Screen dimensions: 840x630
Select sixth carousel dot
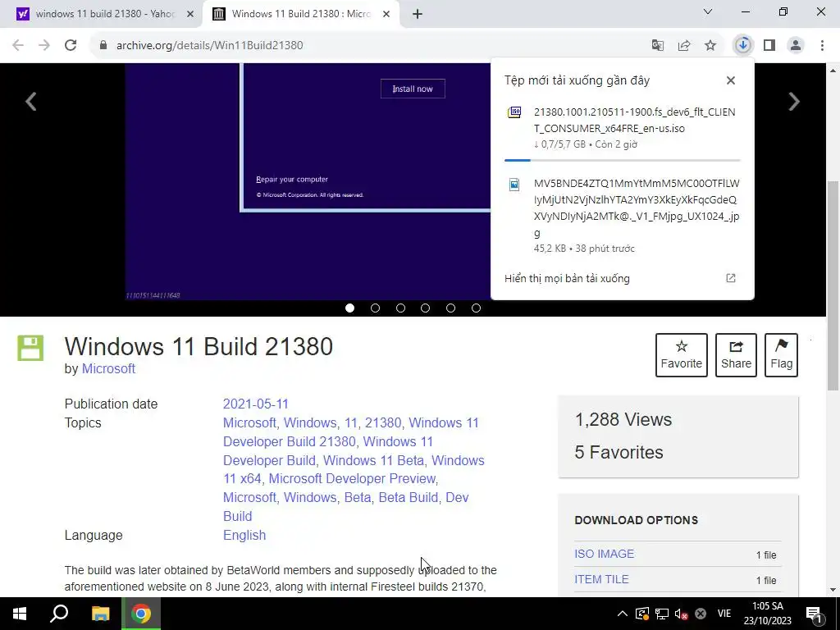[x=476, y=308]
